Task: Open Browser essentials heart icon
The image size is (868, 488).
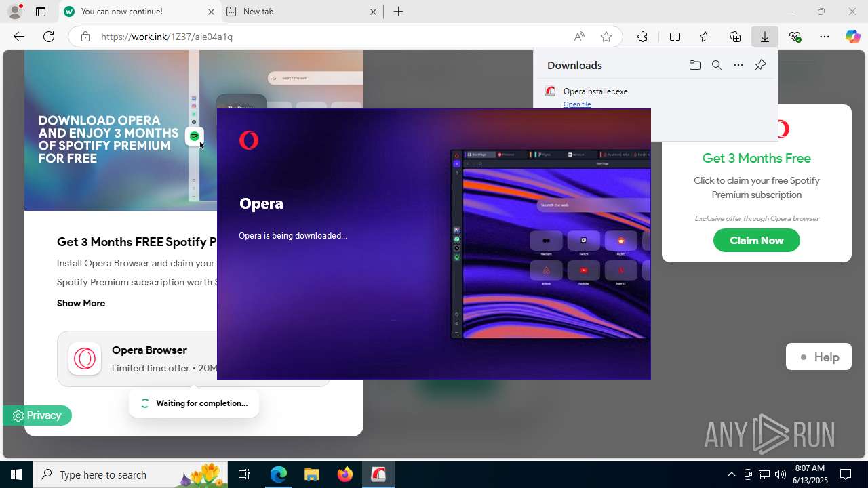Action: tap(795, 37)
